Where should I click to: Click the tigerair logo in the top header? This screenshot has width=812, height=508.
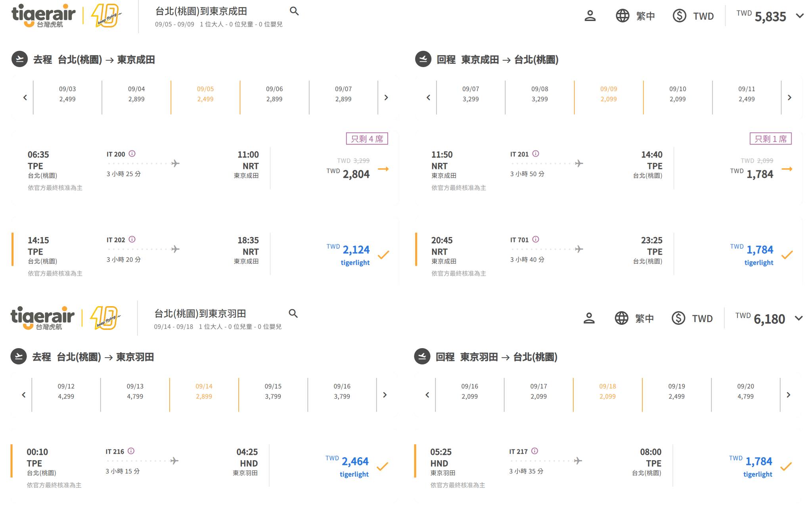[x=43, y=15]
